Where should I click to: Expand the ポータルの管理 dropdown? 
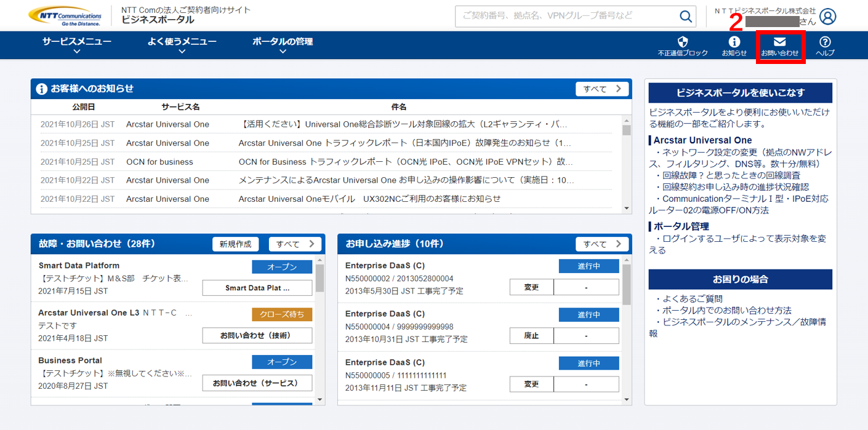283,45
